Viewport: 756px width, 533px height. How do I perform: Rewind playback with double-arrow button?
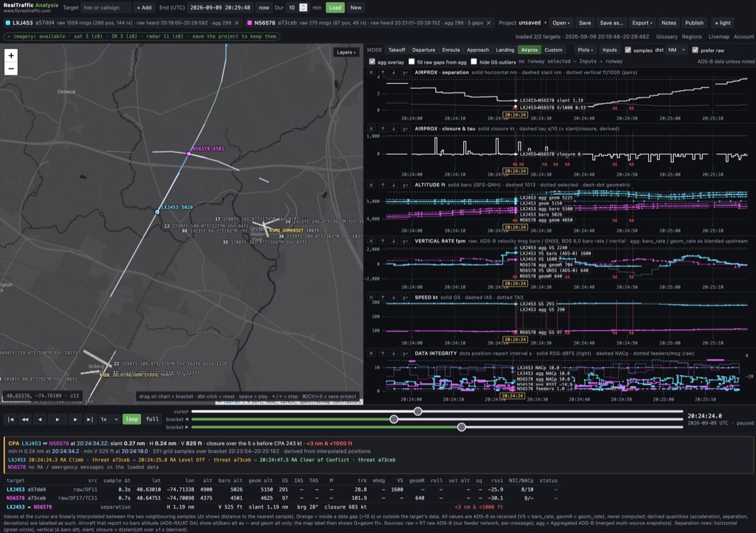pos(26,419)
